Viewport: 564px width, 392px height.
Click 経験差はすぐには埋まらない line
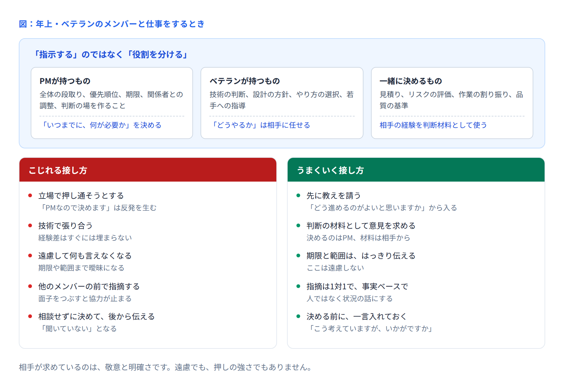coord(85,238)
